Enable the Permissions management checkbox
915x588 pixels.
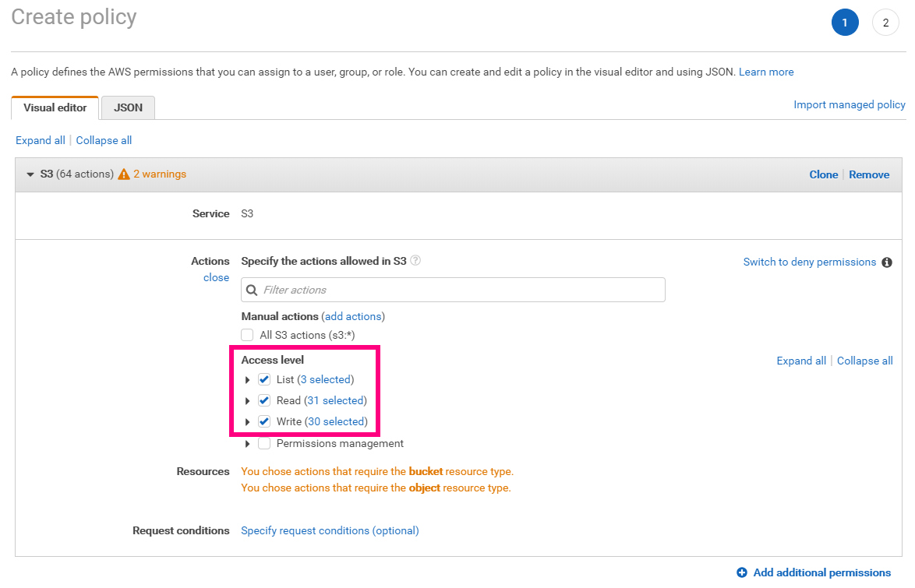click(x=264, y=444)
